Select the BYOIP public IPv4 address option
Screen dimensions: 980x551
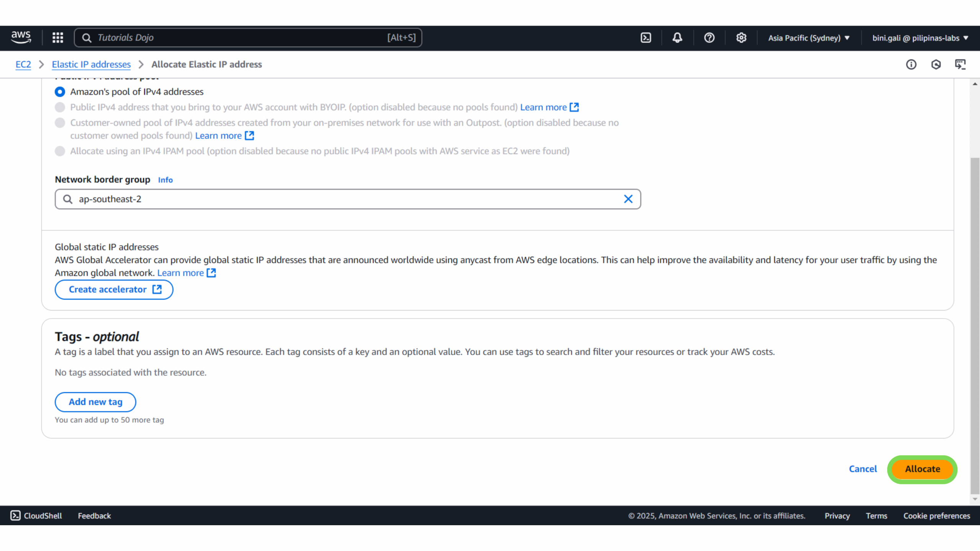tap(60, 107)
